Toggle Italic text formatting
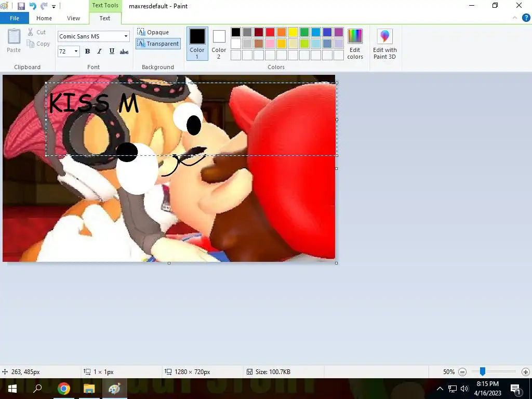This screenshot has height=399, width=532. pyautogui.click(x=99, y=51)
